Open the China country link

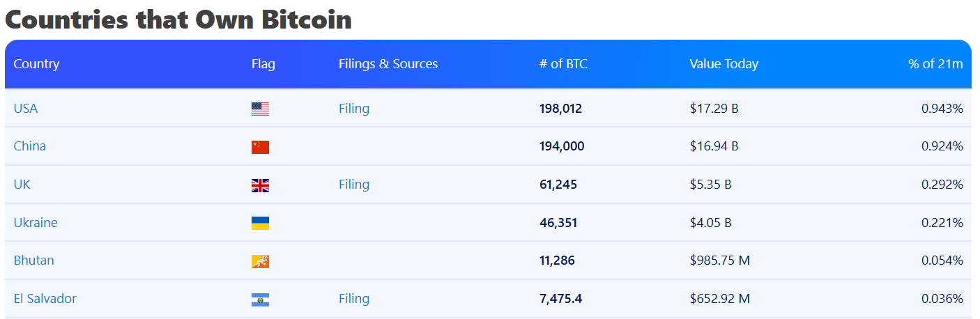pos(30,146)
